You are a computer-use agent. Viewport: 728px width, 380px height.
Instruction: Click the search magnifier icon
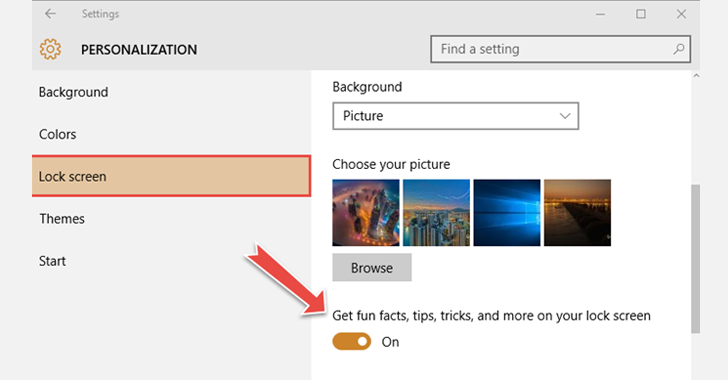[678, 49]
